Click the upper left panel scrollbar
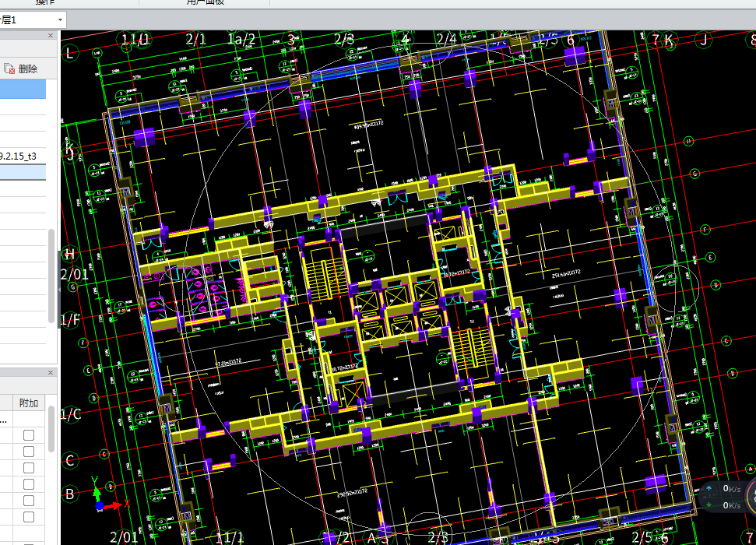Viewport: 756px width, 545px height. click(x=51, y=276)
